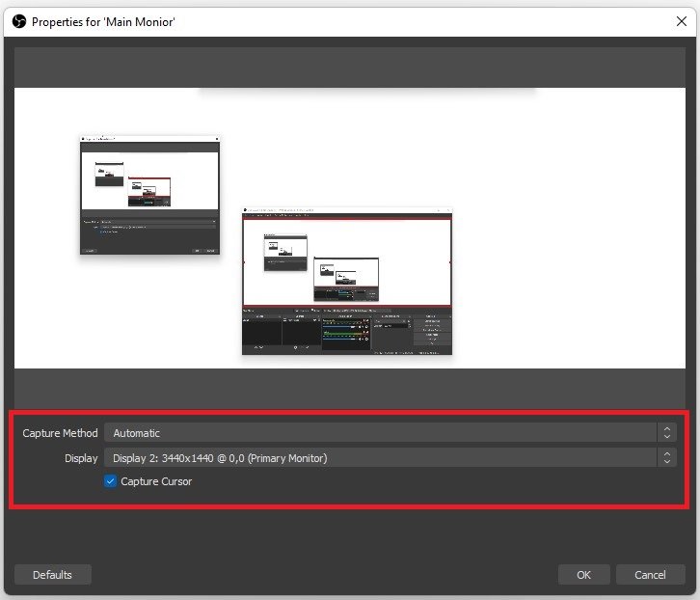This screenshot has height=600, width=700.
Task: Click the arrow stepper on Display field
Action: coord(667,458)
